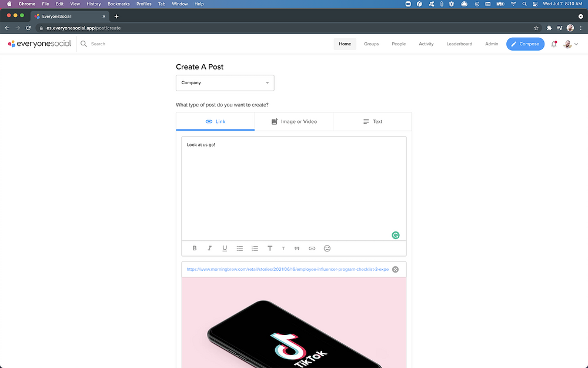Open the History menu
588x368 pixels.
pyautogui.click(x=93, y=4)
